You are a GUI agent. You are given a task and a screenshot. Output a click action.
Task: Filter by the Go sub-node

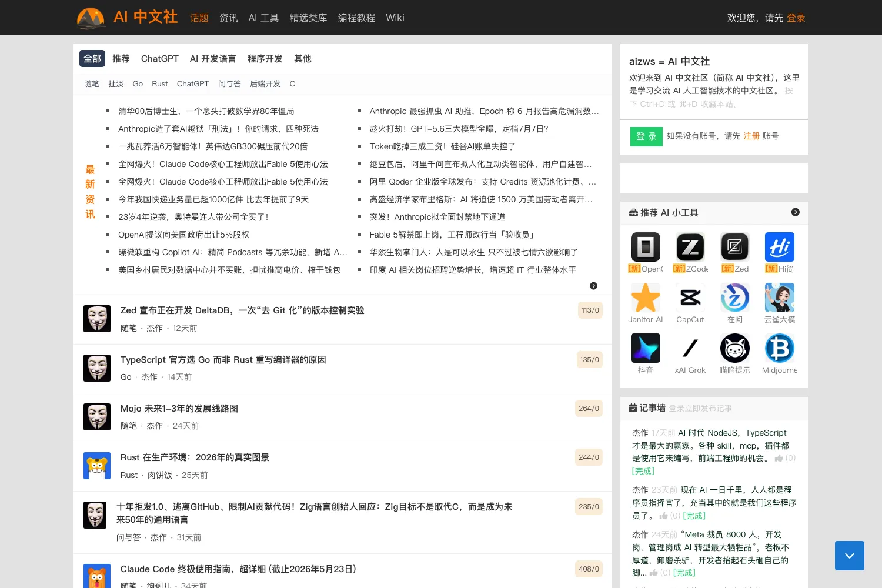[x=138, y=84]
